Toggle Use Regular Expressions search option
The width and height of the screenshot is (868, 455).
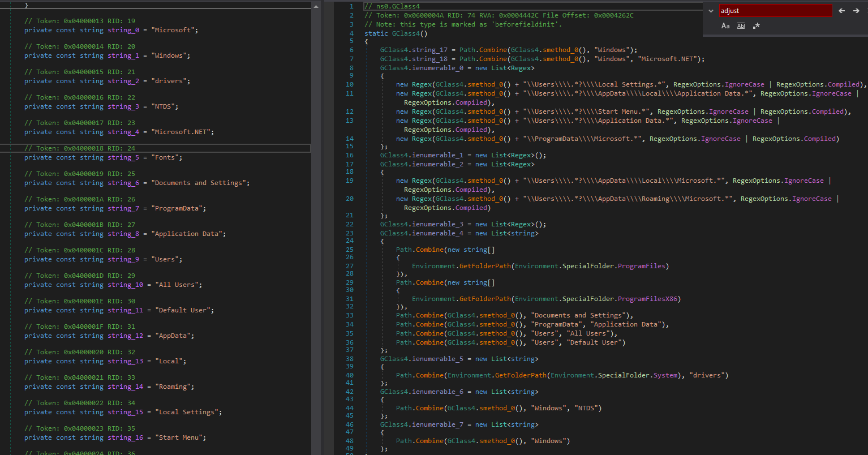(757, 26)
